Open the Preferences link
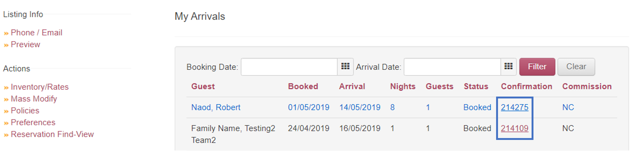This screenshot has width=644, height=152. tap(33, 123)
